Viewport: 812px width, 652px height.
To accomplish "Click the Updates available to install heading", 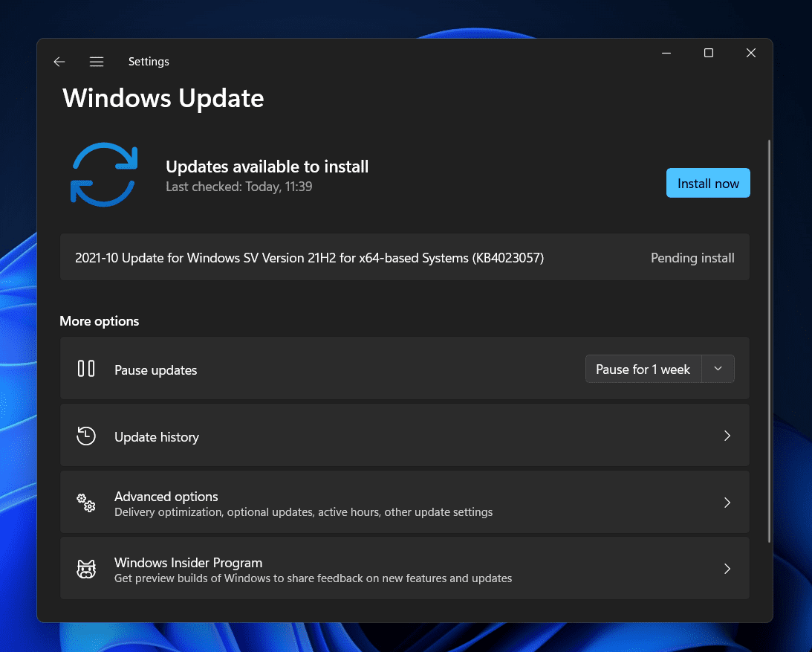I will (x=267, y=167).
